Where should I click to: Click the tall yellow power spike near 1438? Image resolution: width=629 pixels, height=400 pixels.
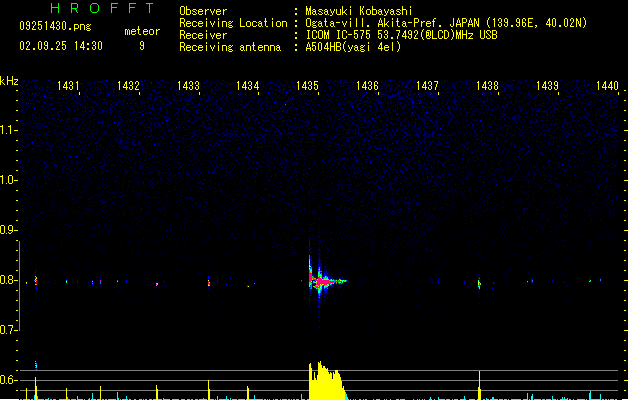click(x=479, y=385)
